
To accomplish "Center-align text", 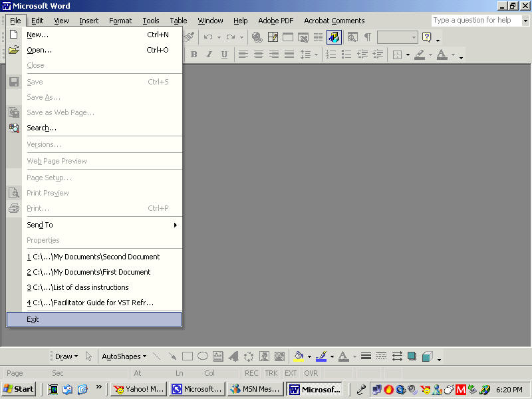I will [x=258, y=55].
